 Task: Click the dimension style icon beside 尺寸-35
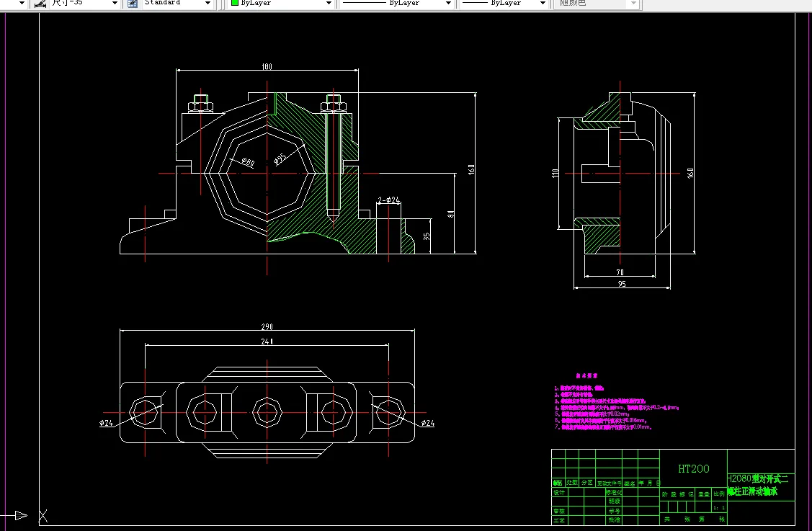[x=40, y=4]
